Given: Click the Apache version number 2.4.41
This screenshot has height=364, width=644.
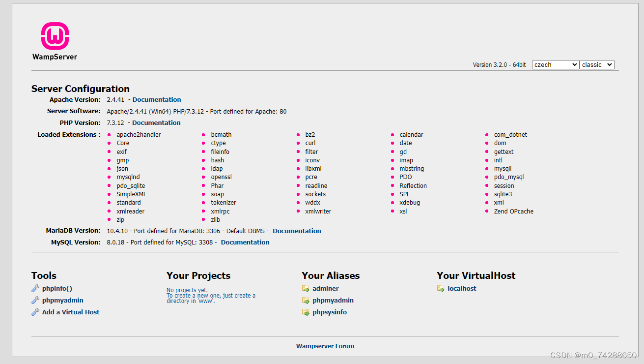Looking at the screenshot, I should (x=115, y=99).
